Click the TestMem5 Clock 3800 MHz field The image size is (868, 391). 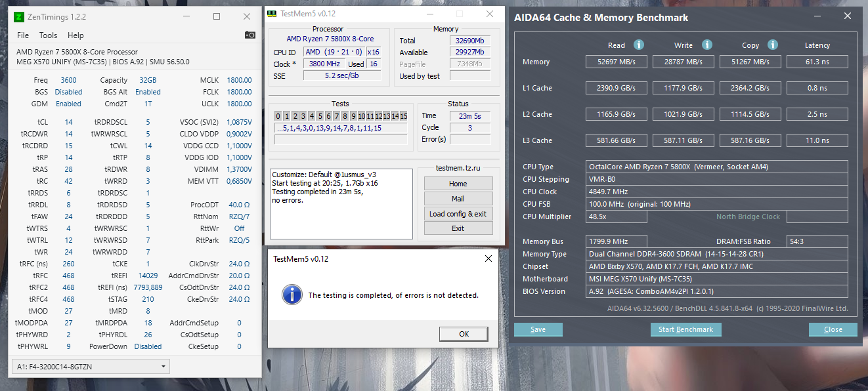(324, 64)
